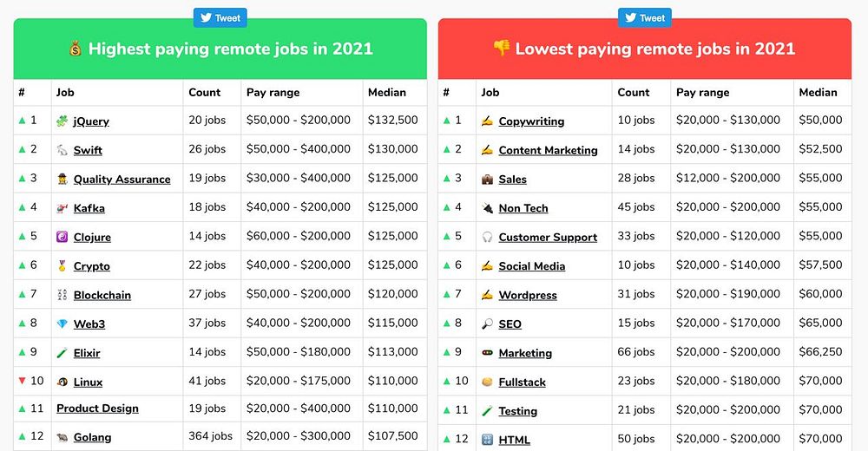The height and width of the screenshot is (451, 868).
Task: Open the Swift job link
Action: click(x=88, y=150)
